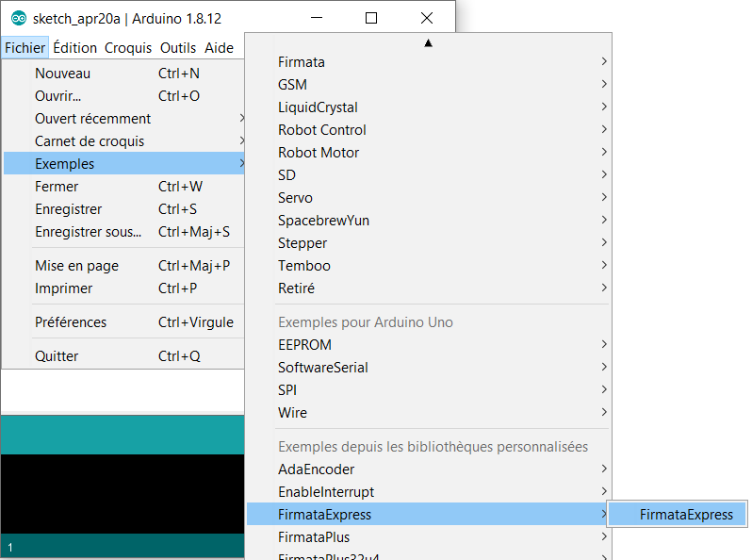The image size is (752, 560).
Task: Expand the AdaEncoder examples submenu
Action: [x=316, y=469]
